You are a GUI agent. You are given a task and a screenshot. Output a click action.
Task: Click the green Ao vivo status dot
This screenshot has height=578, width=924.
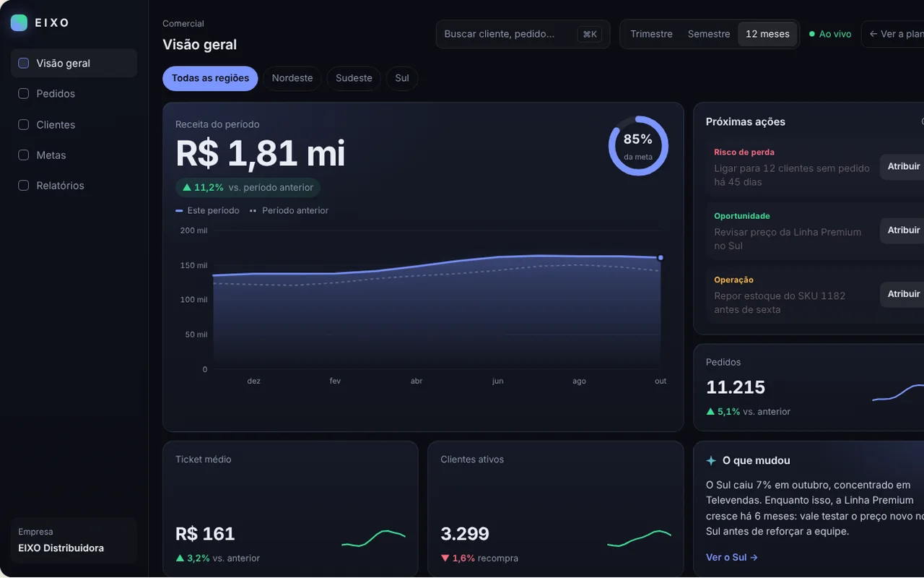[x=812, y=34]
